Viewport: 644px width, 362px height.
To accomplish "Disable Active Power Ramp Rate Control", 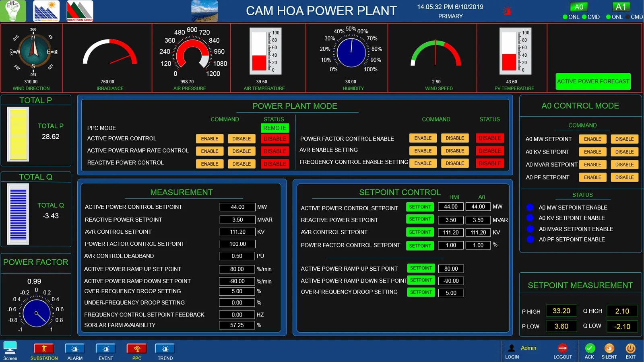I will pyautogui.click(x=242, y=151).
